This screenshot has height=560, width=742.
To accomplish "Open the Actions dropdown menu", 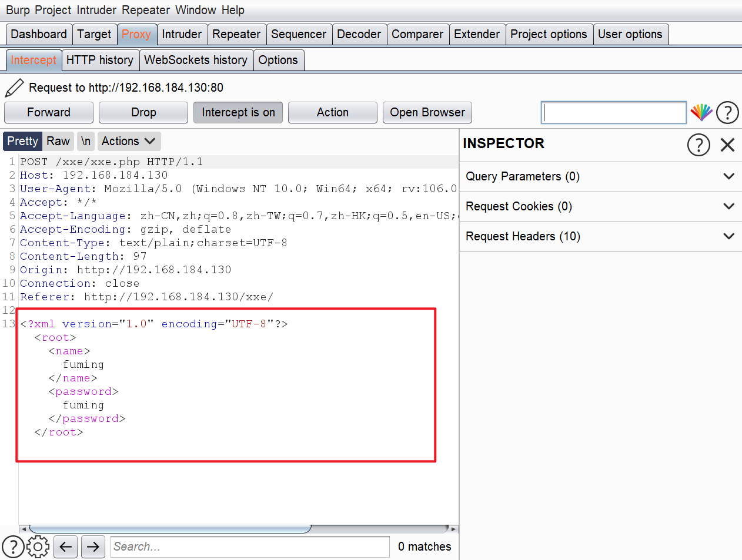I will [128, 141].
